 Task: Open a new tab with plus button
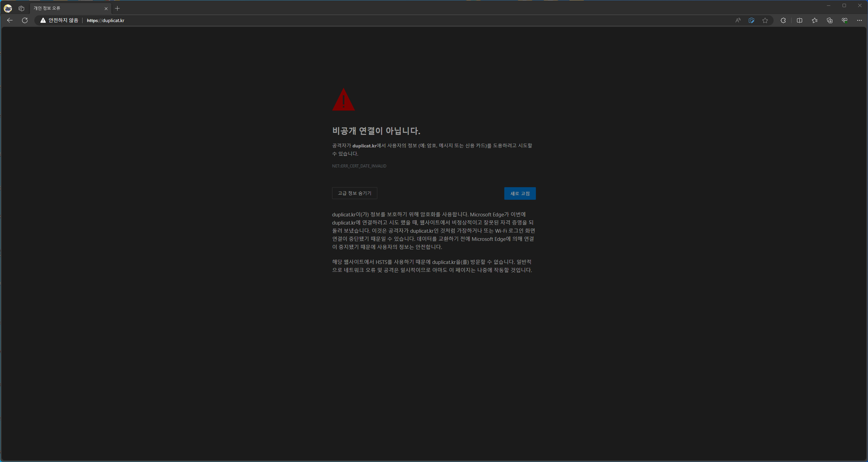(117, 8)
